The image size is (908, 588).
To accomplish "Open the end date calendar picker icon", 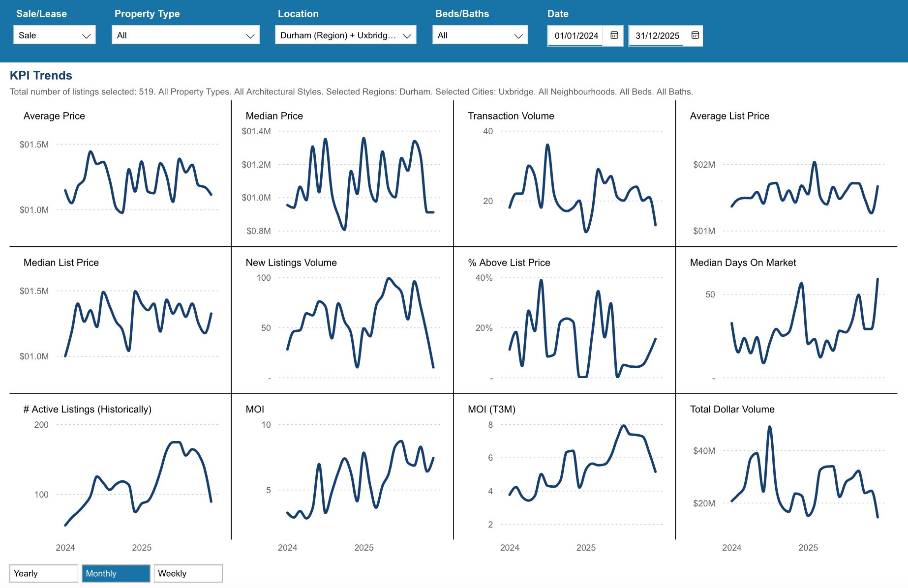I will coord(695,35).
